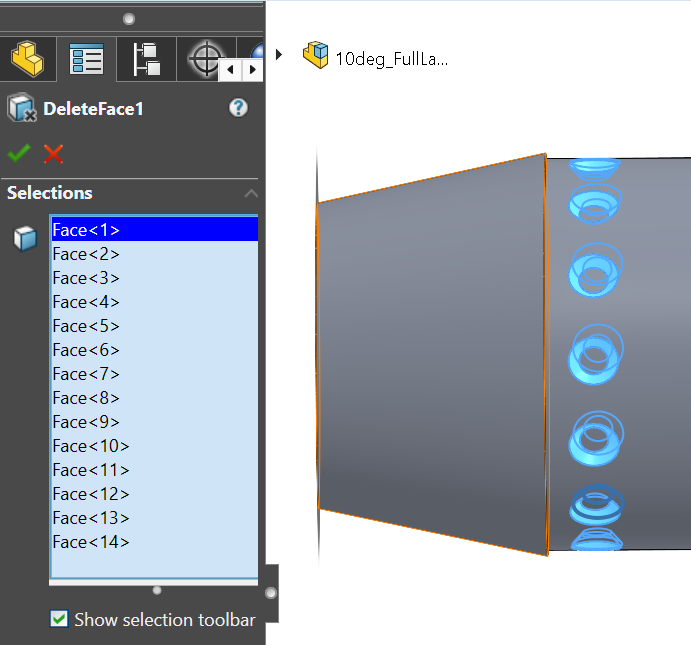The image size is (691, 645).
Task: Select Face<14> in the selection list
Action: pyautogui.click(x=90, y=542)
